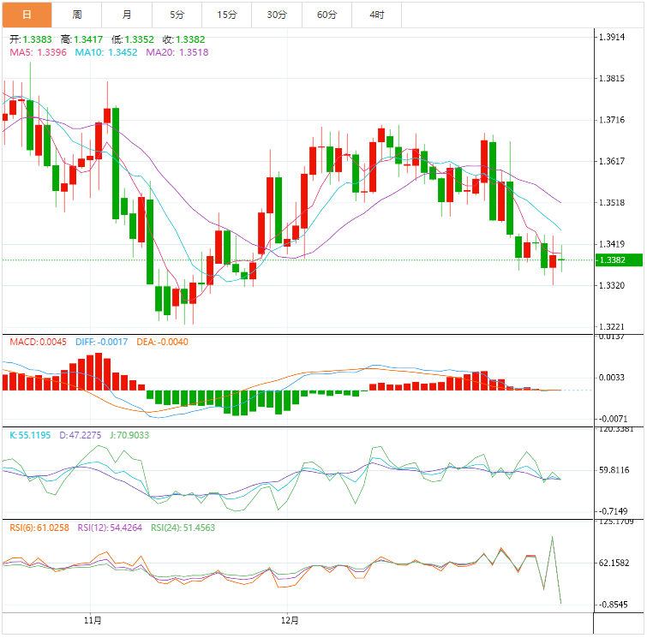Click the MACD value label

(x=38, y=342)
